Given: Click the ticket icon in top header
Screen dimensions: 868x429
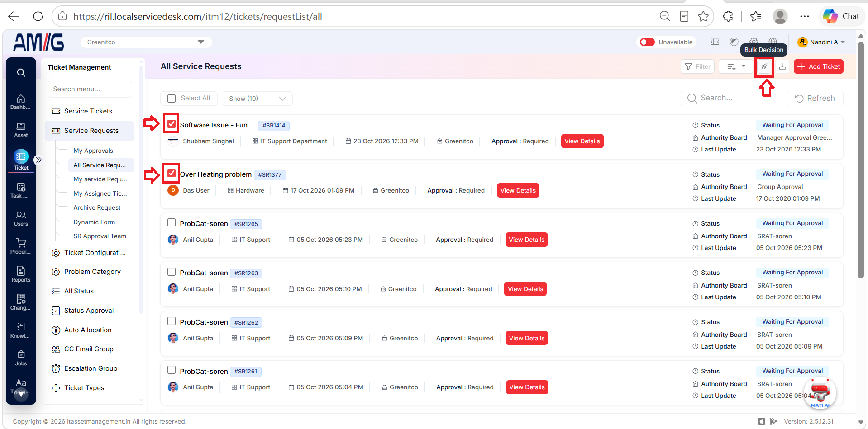Looking at the screenshot, I should (x=715, y=42).
